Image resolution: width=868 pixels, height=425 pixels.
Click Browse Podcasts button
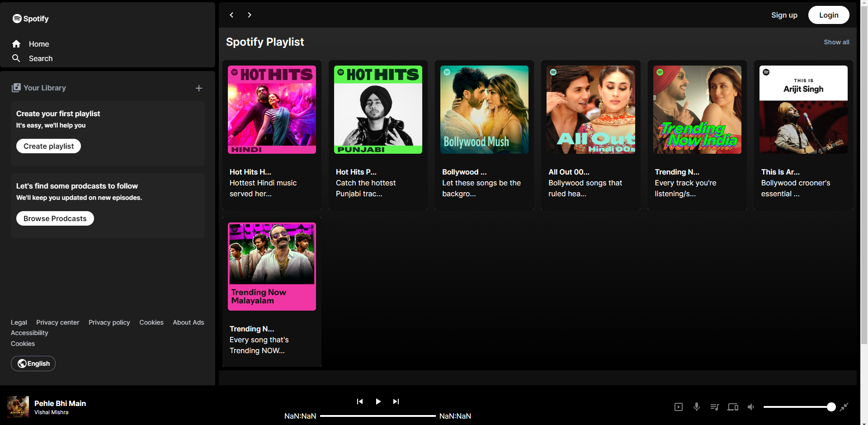click(55, 218)
